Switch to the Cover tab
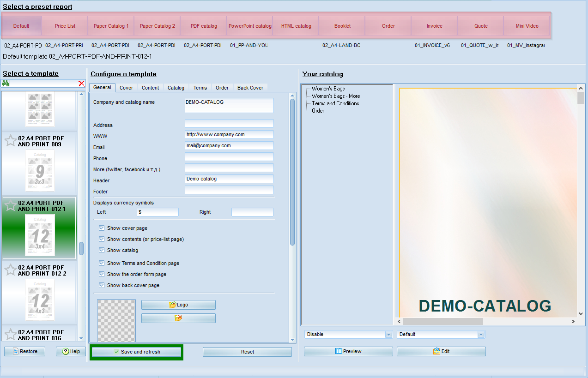Viewport: 588px width, 378px height. [126, 88]
